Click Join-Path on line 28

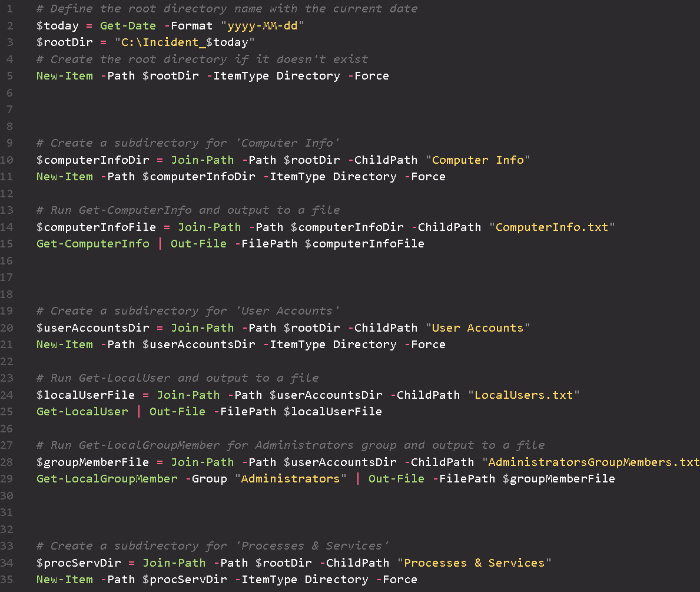tap(203, 462)
